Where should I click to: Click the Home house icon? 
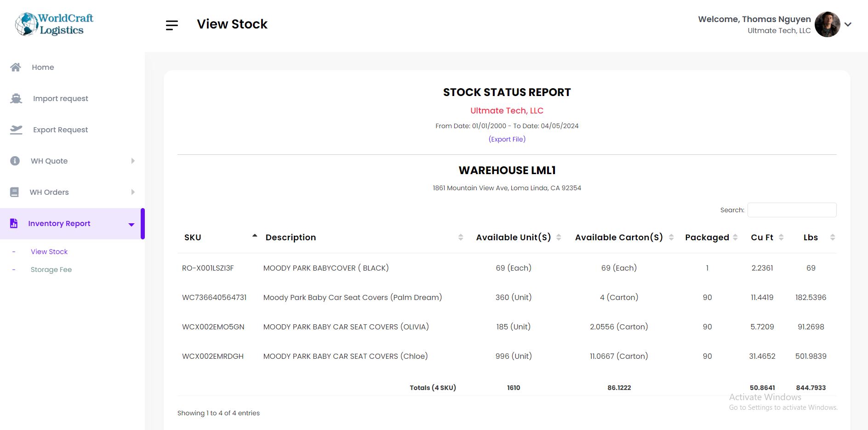click(16, 67)
